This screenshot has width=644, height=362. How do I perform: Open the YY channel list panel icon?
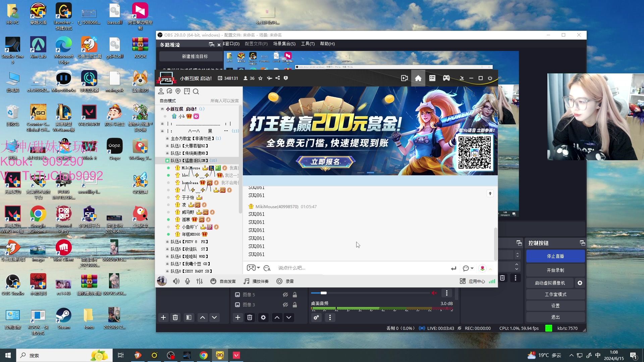tap(432, 78)
